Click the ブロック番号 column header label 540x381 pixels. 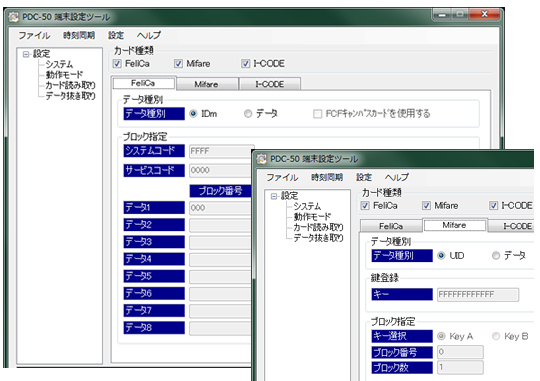(220, 191)
